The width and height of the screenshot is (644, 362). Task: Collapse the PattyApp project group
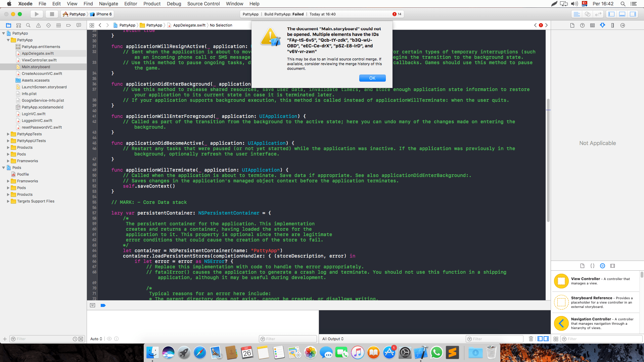tap(4, 33)
